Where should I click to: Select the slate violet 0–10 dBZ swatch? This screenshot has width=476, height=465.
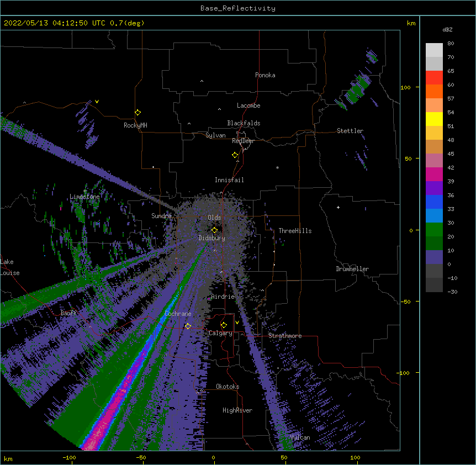[x=434, y=257]
